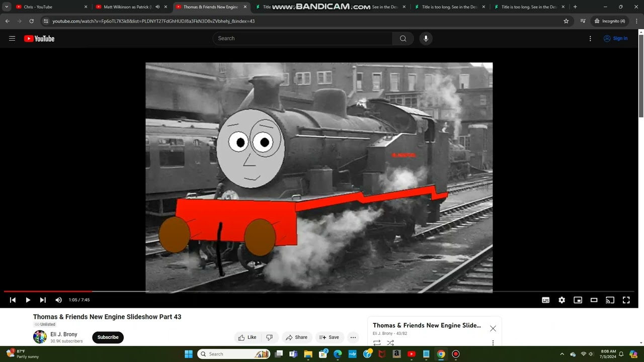Viewport: 644px width, 362px height.
Task: Close the Chris - YouTube tab
Action: pyautogui.click(x=86, y=7)
